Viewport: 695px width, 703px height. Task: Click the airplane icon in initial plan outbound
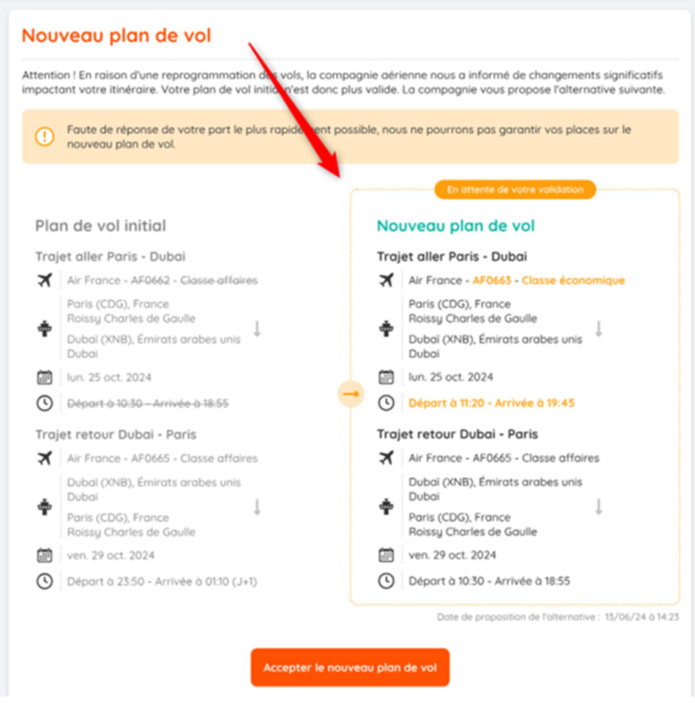[x=44, y=281]
